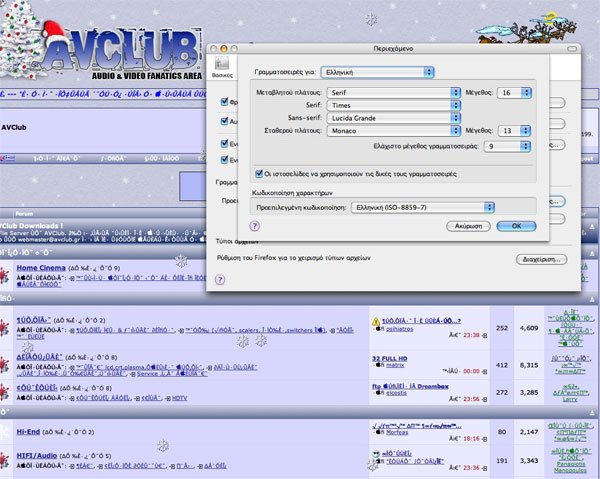Open Σταθερού πλάτους dropdown showing Monaco
The image size is (600, 479).
pos(393,130)
